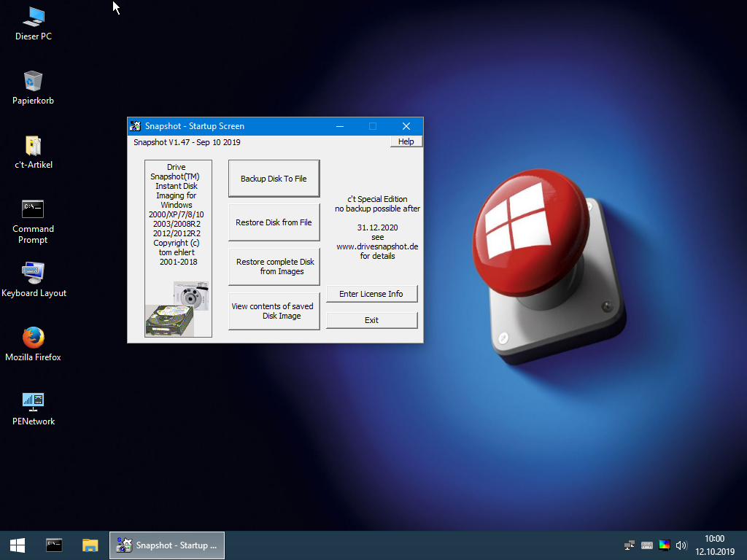Click the volume speaker tray icon
The width and height of the screenshot is (747, 560).
coord(681,545)
